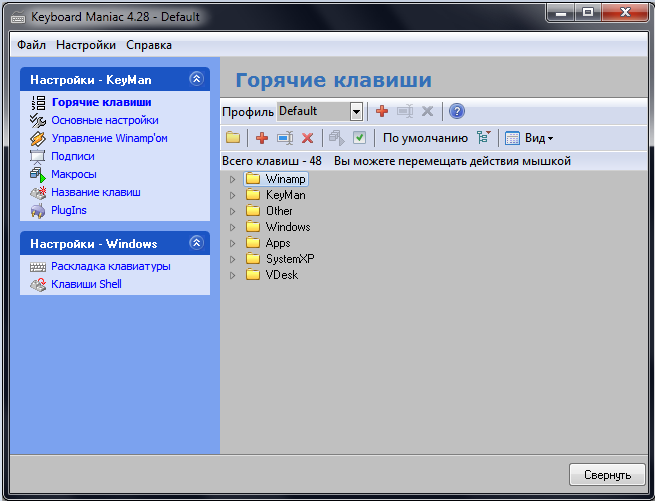Select the KeyMan tree folder
The image size is (655, 501).
[276, 195]
